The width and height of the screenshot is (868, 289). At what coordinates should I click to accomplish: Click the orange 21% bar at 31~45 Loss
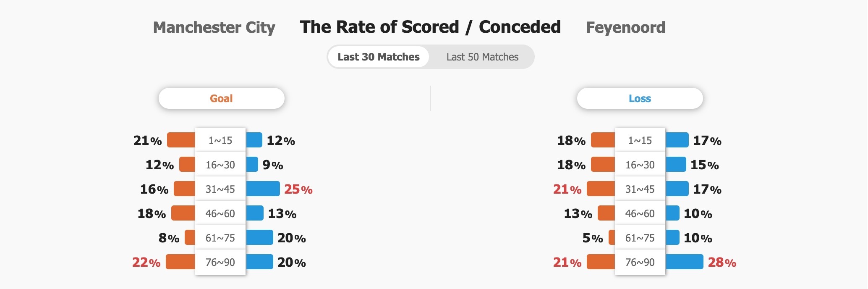pyautogui.click(x=601, y=189)
